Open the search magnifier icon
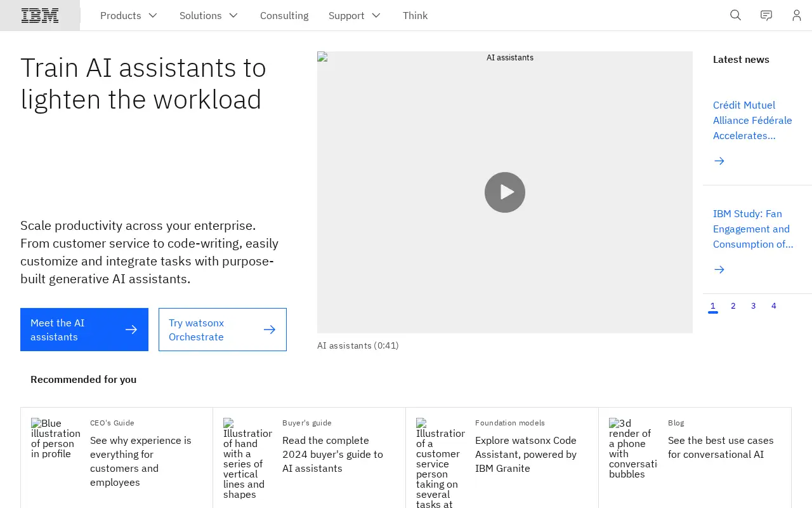This screenshot has height=508, width=812. tap(736, 15)
